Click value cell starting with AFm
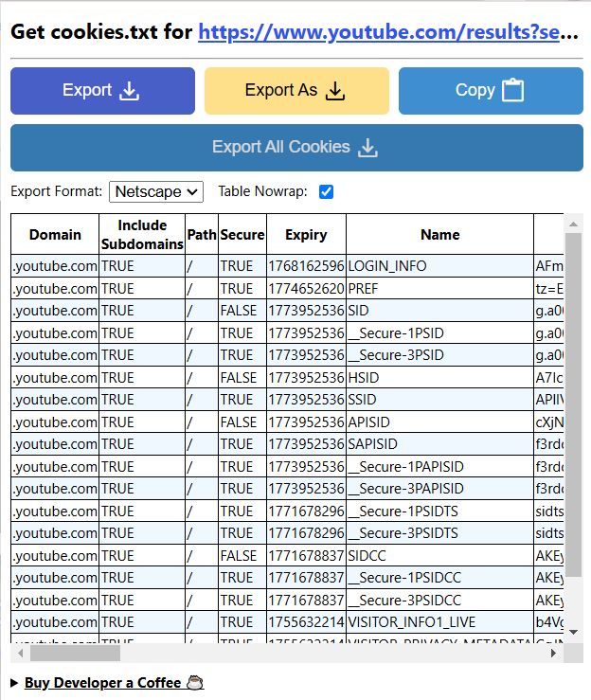The width and height of the screenshot is (591, 700). pos(548,266)
